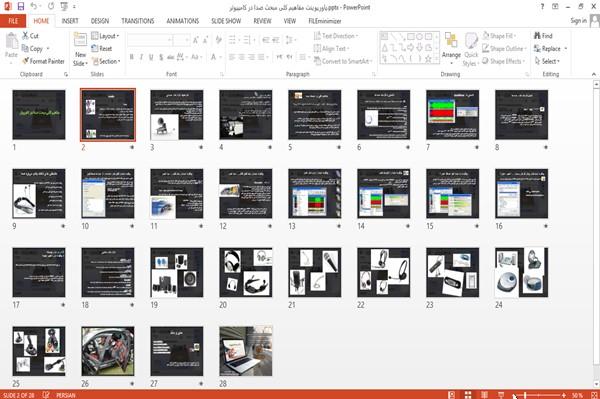Select slide 1 thumbnail

[39, 114]
